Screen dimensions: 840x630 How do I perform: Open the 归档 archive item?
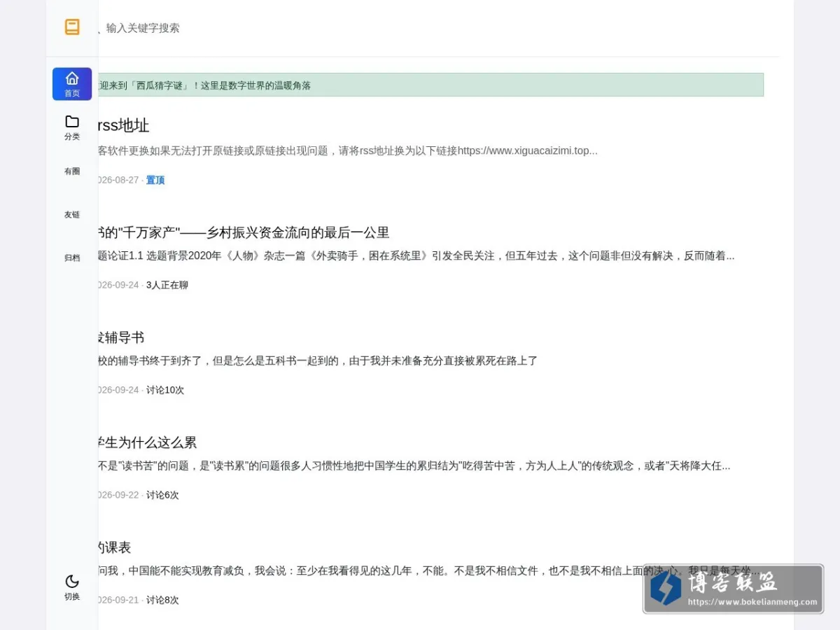72,258
